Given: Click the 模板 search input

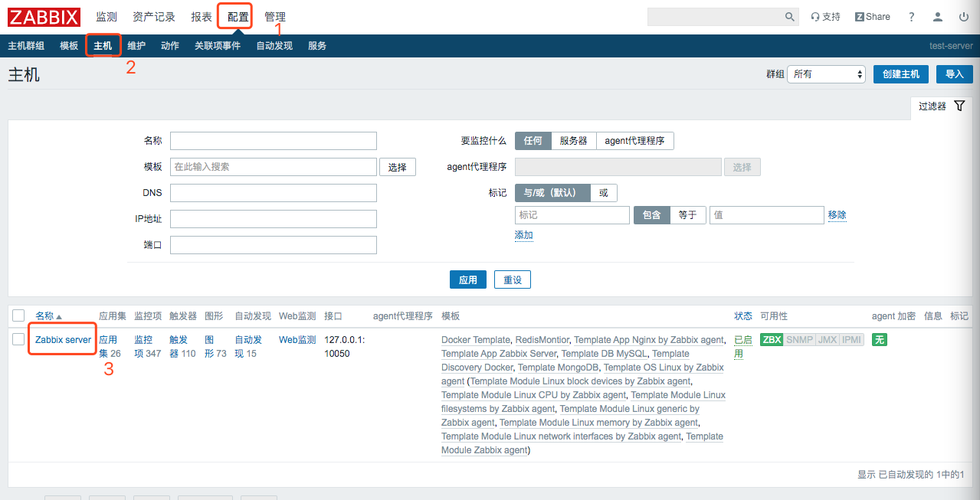Looking at the screenshot, I should [274, 167].
